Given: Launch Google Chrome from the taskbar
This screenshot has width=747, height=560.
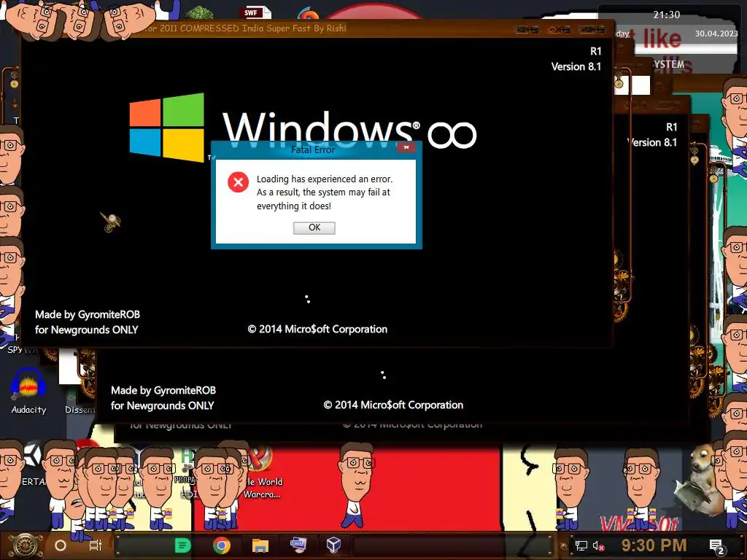Looking at the screenshot, I should 222,545.
